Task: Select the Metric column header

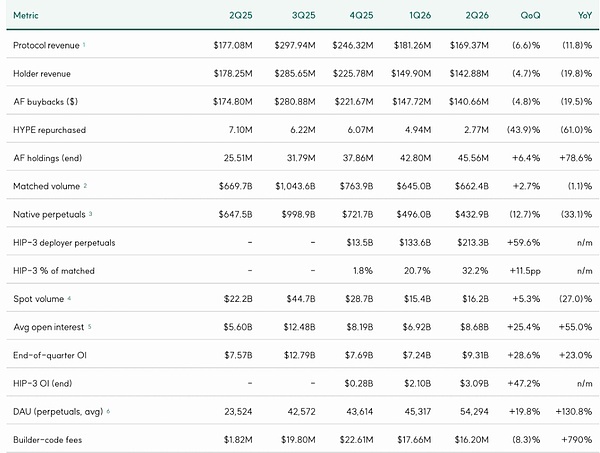Action: pos(26,15)
